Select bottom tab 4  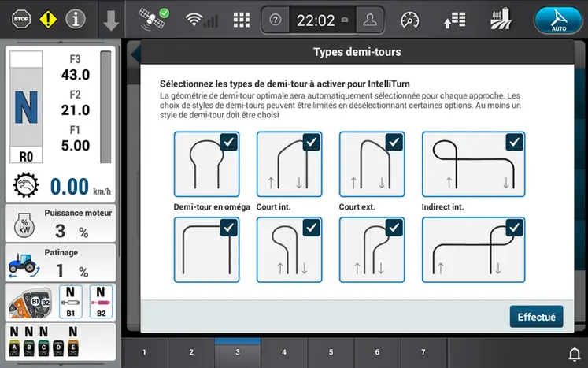(x=284, y=352)
